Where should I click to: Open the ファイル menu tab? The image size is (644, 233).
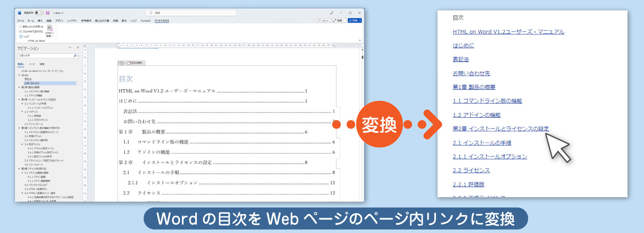pyautogui.click(x=21, y=20)
